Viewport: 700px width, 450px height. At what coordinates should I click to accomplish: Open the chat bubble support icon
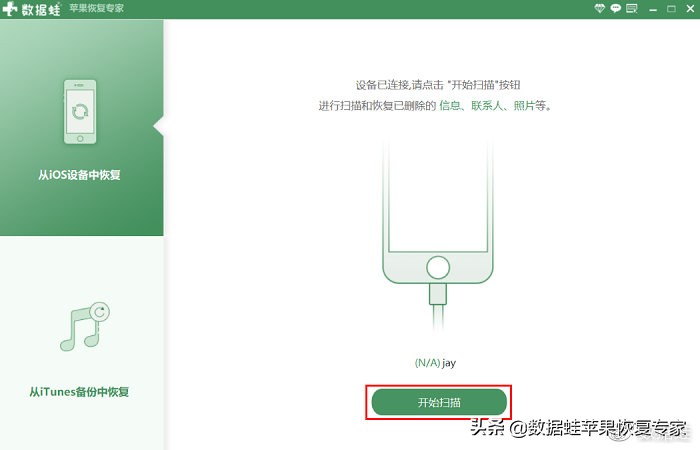point(616,8)
